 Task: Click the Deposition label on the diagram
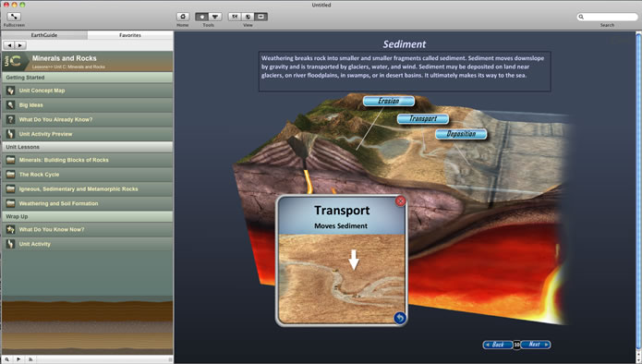click(461, 134)
